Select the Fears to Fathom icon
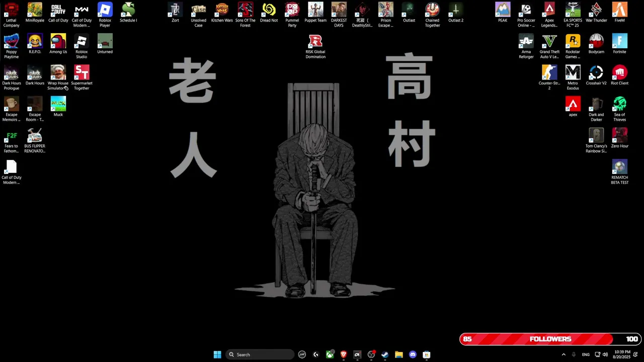Image resolution: width=644 pixels, height=362 pixels. (x=11, y=140)
